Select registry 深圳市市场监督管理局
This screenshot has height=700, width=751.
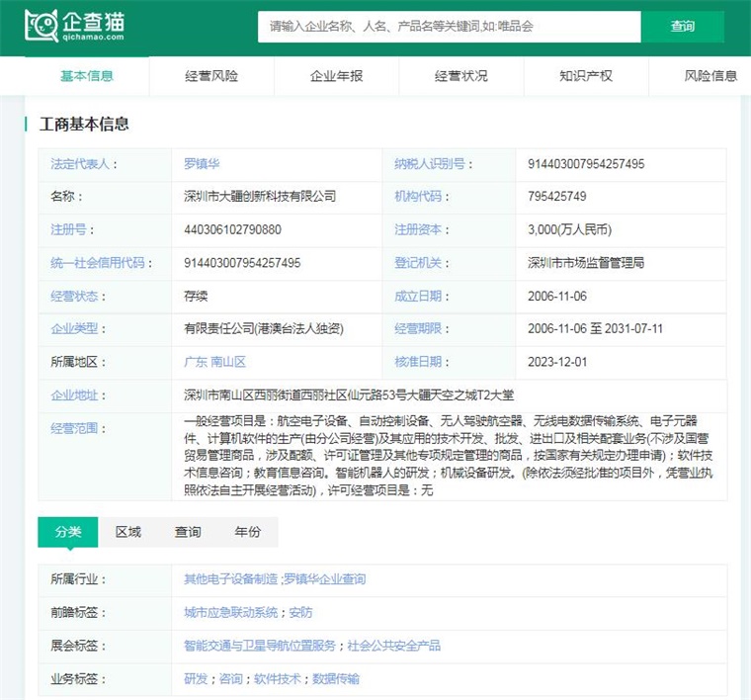pyautogui.click(x=586, y=263)
